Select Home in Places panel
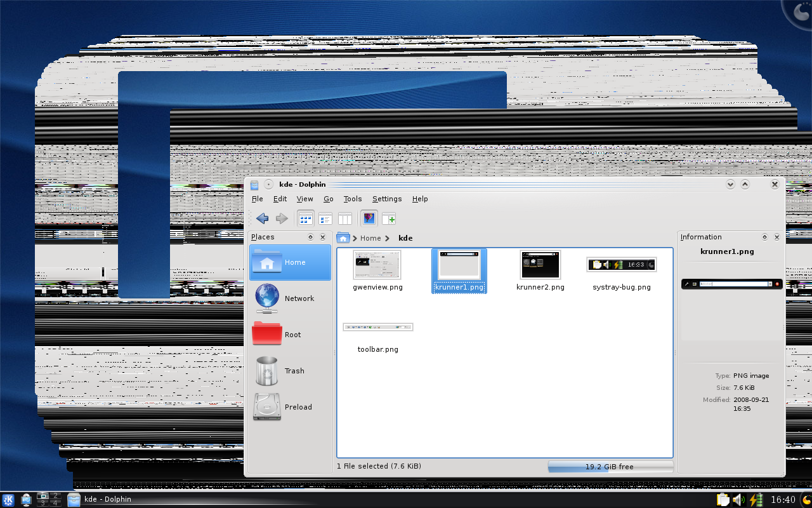Image resolution: width=812 pixels, height=508 pixels. click(x=291, y=262)
